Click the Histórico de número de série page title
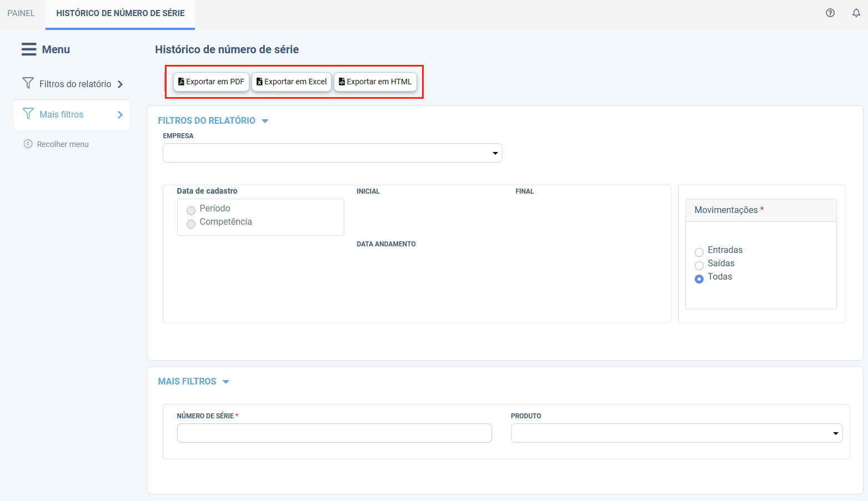Screen dimensions: 868x501 pos(227,49)
